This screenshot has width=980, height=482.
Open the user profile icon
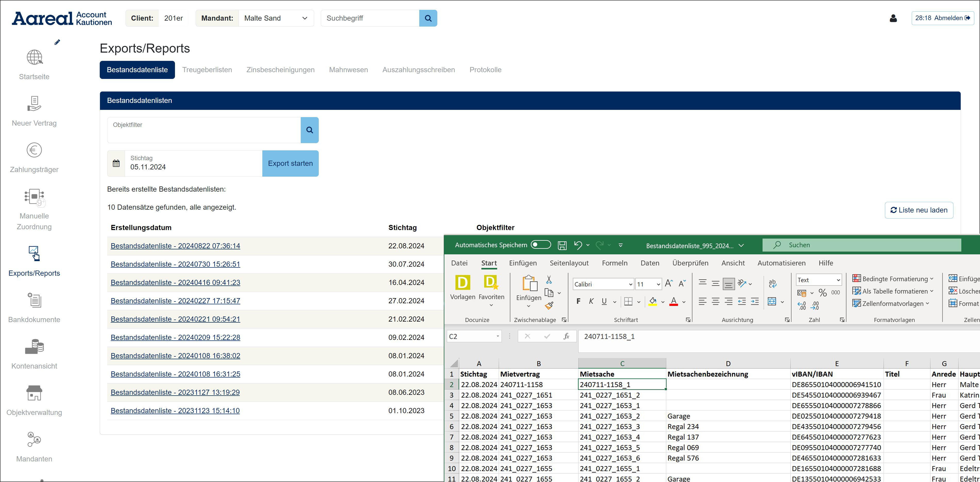click(x=893, y=18)
